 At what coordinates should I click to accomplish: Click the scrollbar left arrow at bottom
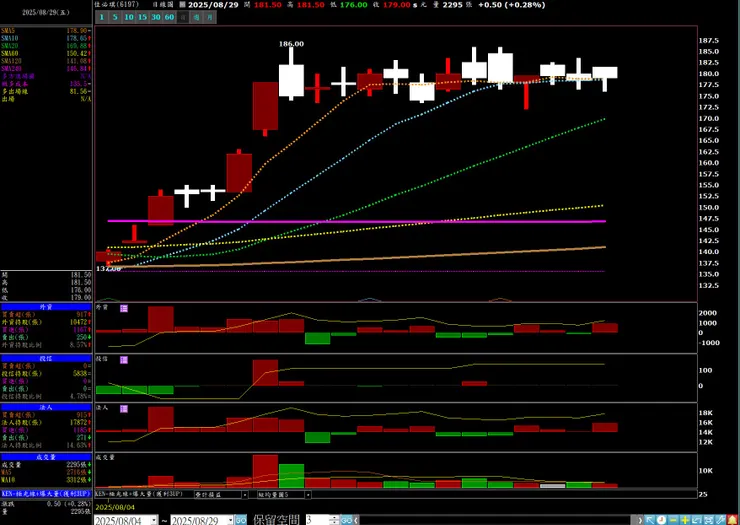tap(356, 520)
